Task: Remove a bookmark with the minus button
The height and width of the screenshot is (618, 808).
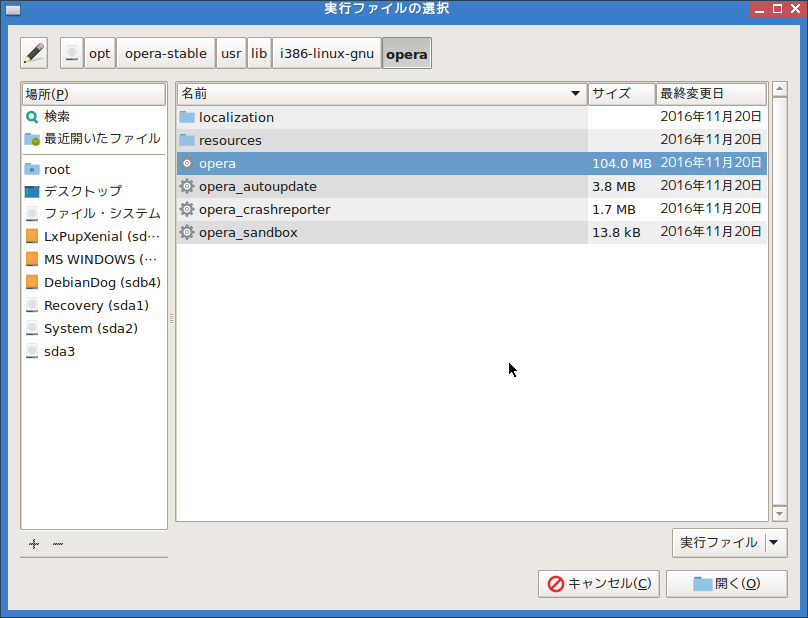Action: (x=58, y=544)
